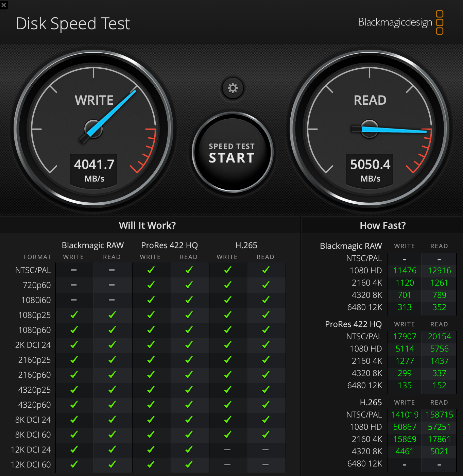The width and height of the screenshot is (463, 476).
Task: Click the Will It Work? heading
Action: 148,225
